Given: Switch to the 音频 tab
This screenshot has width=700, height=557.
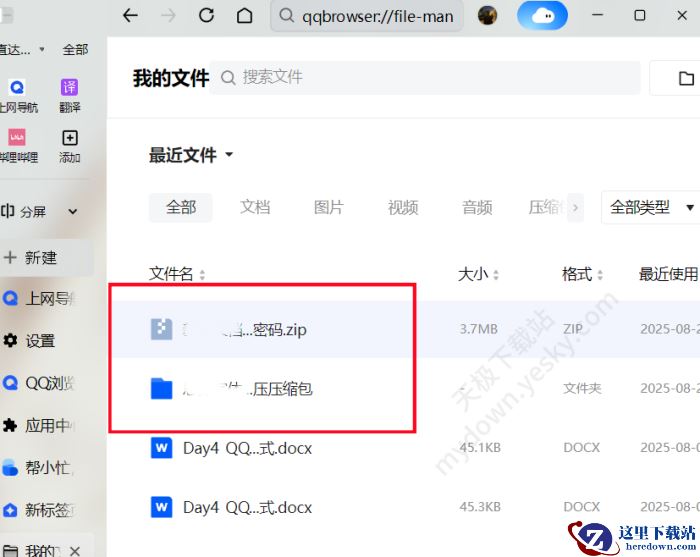Looking at the screenshot, I should (x=477, y=208).
